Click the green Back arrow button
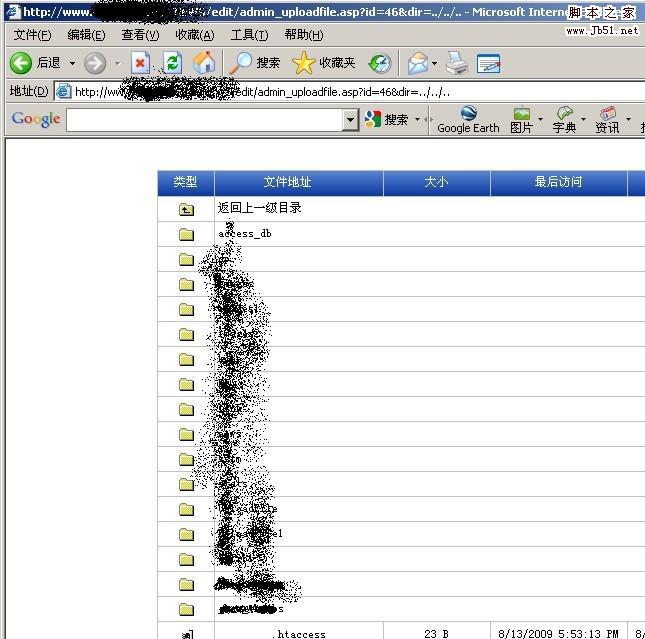 (21, 63)
